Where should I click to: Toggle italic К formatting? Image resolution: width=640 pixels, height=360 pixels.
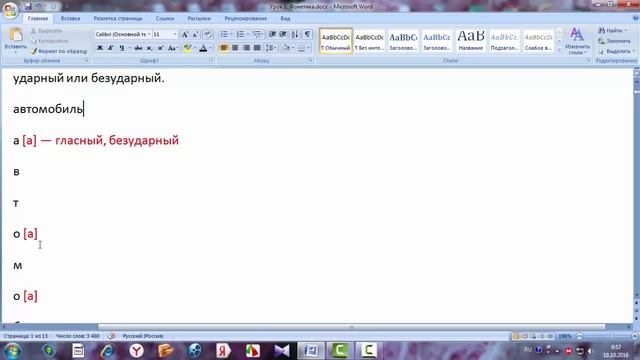[x=111, y=48]
